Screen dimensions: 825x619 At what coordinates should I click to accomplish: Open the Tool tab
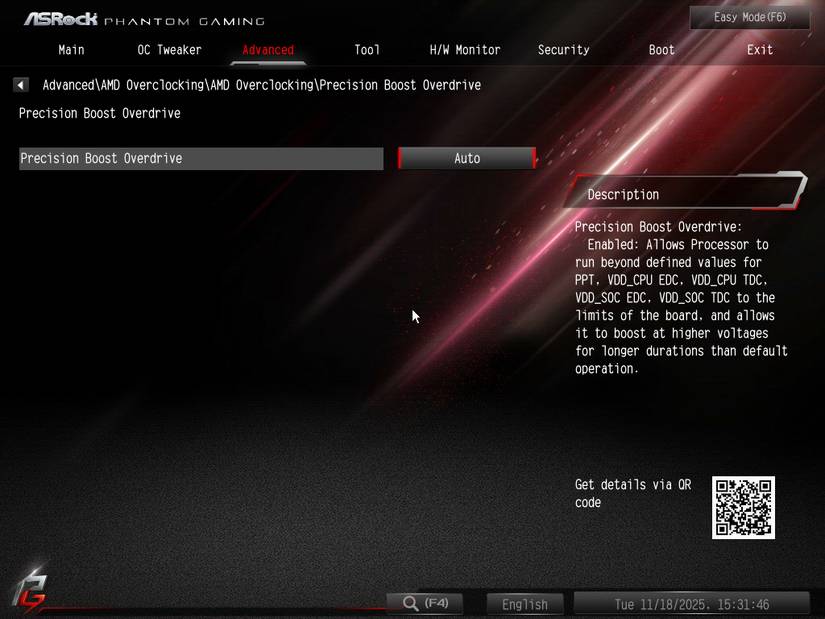click(367, 50)
